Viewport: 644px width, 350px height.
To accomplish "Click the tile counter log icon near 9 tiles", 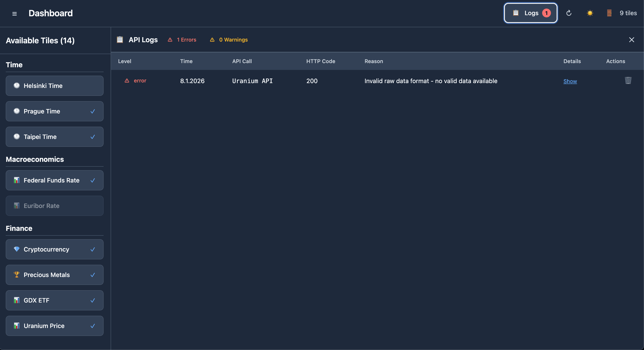I will tap(609, 13).
